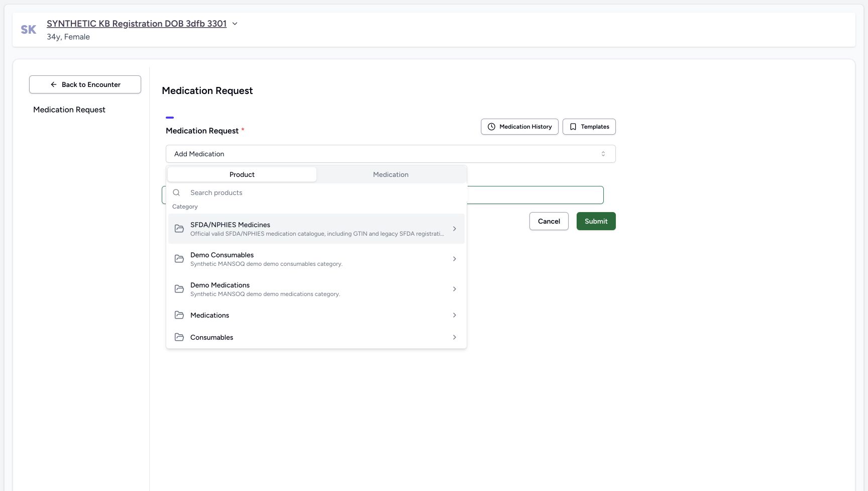Image resolution: width=868 pixels, height=491 pixels.
Task: Click the SFDA/NPHIES catalogue description text
Action: [x=317, y=234]
